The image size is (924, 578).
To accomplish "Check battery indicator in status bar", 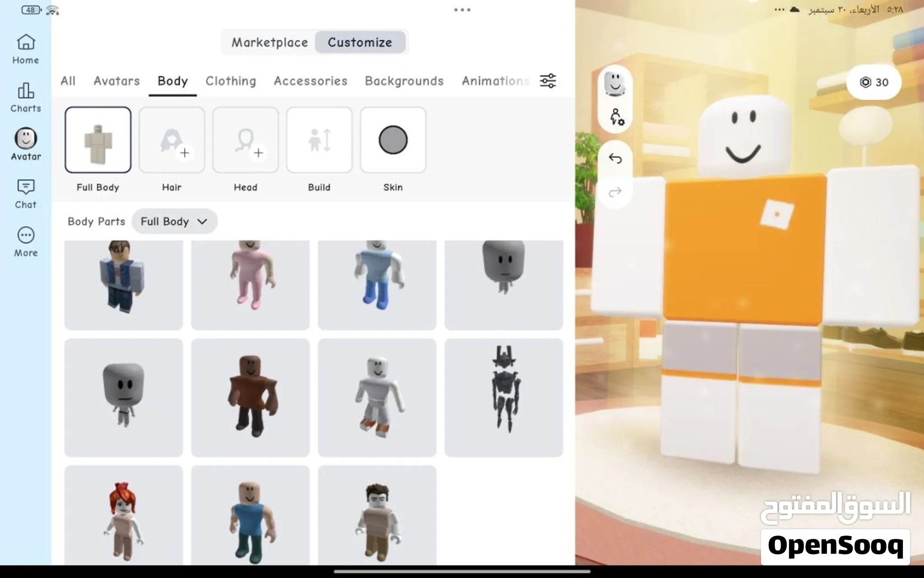I will click(31, 9).
